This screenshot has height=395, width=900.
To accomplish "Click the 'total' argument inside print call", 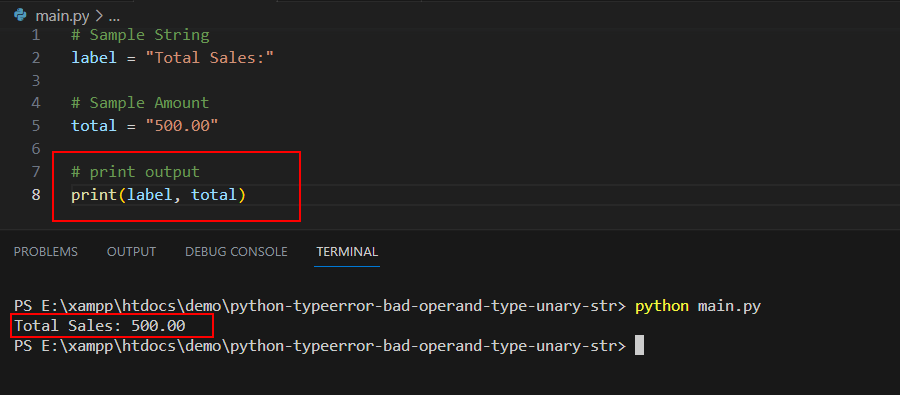I will [x=214, y=195].
